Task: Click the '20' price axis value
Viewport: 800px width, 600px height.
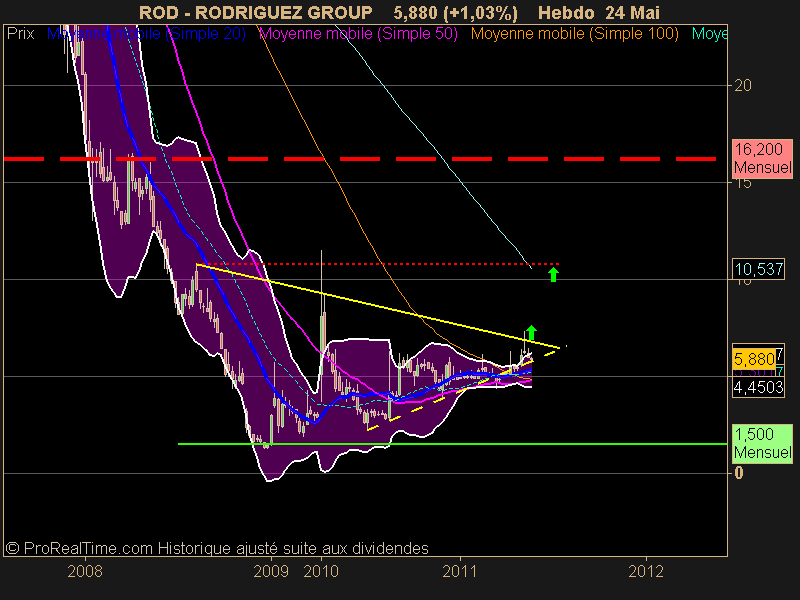Action: coord(743,85)
